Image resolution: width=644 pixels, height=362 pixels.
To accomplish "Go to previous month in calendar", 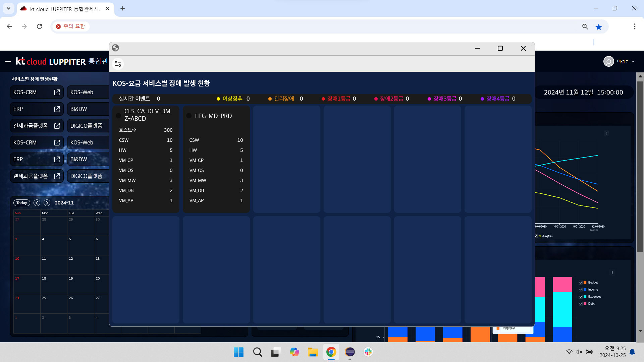I will point(37,203).
